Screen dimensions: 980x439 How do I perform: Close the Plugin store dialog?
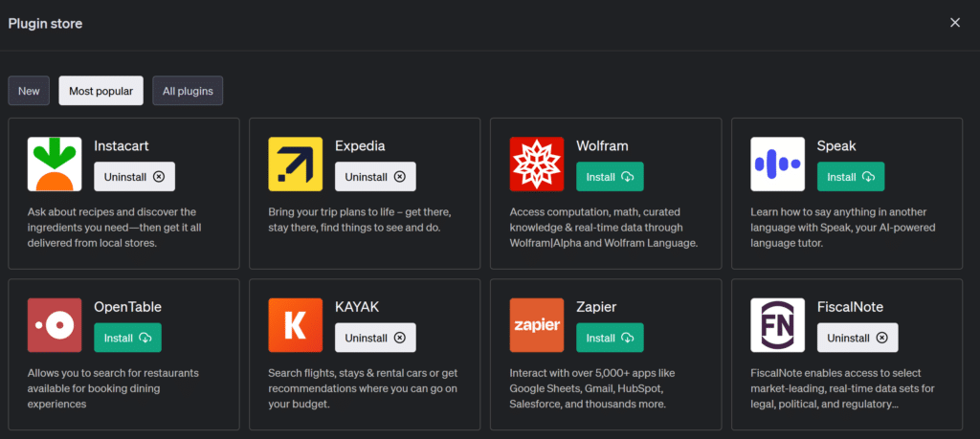(954, 23)
